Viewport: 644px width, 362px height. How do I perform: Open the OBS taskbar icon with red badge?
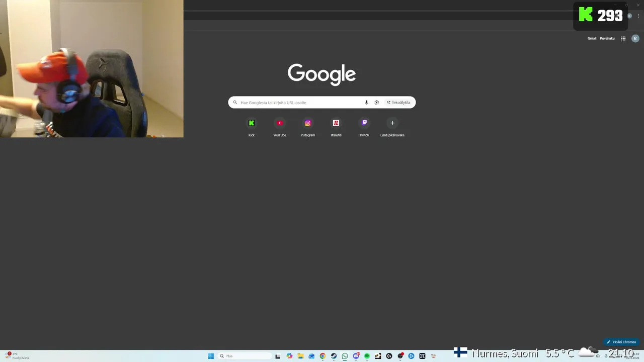[400, 356]
